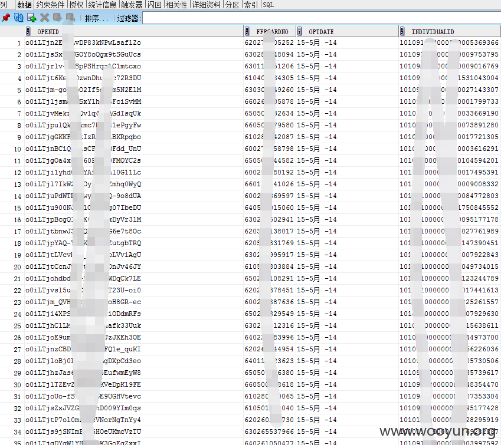
Task: Select the 数据 tab
Action: pos(25,5)
